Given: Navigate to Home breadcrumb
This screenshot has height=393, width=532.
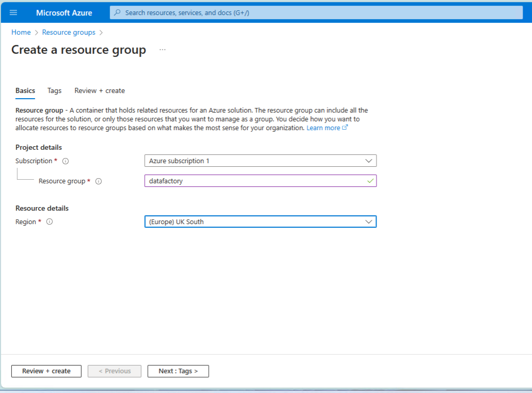Looking at the screenshot, I should 21,32.
